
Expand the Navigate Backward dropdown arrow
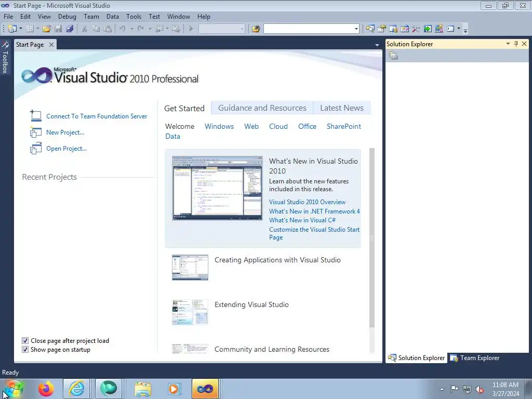167,29
